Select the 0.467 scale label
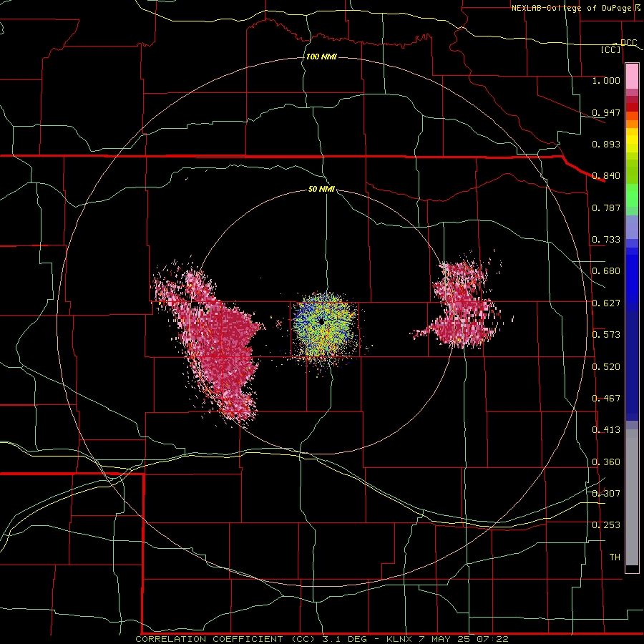 point(606,399)
